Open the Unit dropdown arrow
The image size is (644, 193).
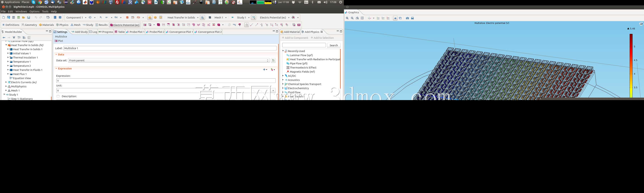point(273,91)
